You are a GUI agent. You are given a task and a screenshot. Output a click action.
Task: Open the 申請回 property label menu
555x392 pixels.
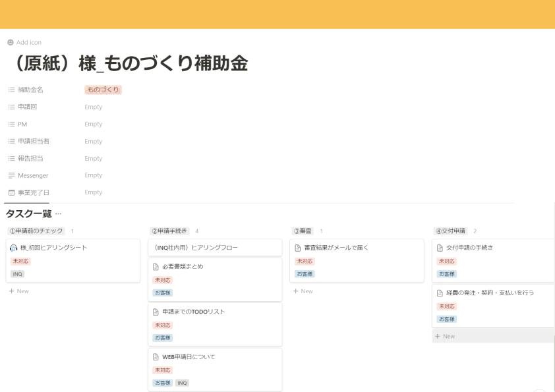click(x=27, y=107)
